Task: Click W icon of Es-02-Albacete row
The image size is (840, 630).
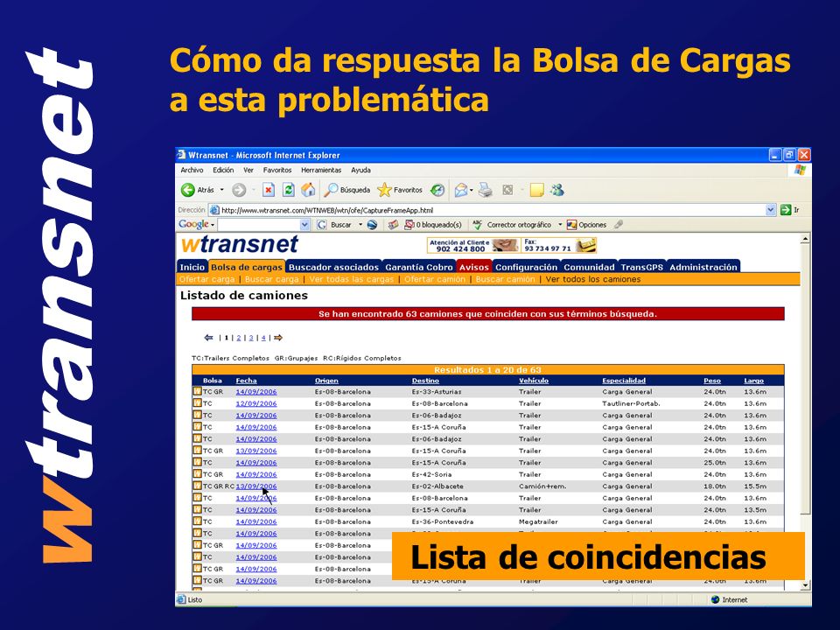Action: [197, 486]
